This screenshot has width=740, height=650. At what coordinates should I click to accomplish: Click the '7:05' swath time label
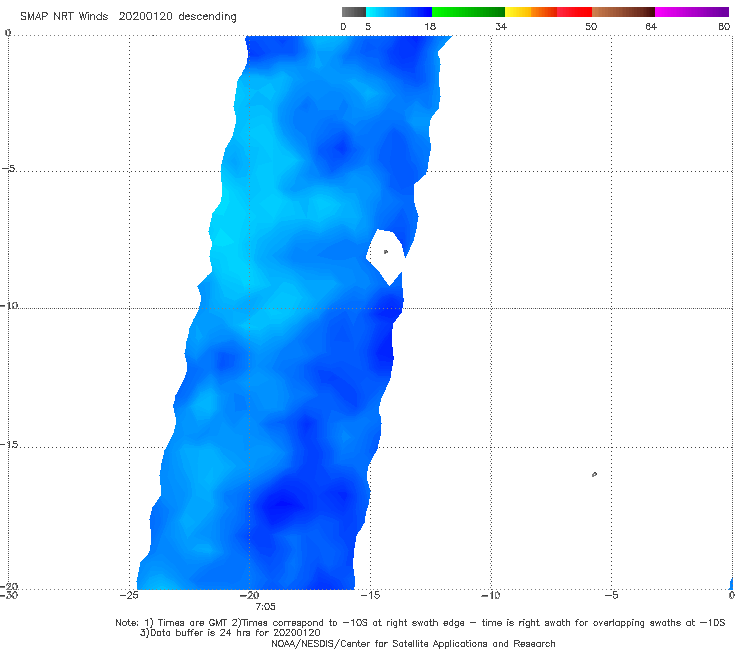(265, 607)
